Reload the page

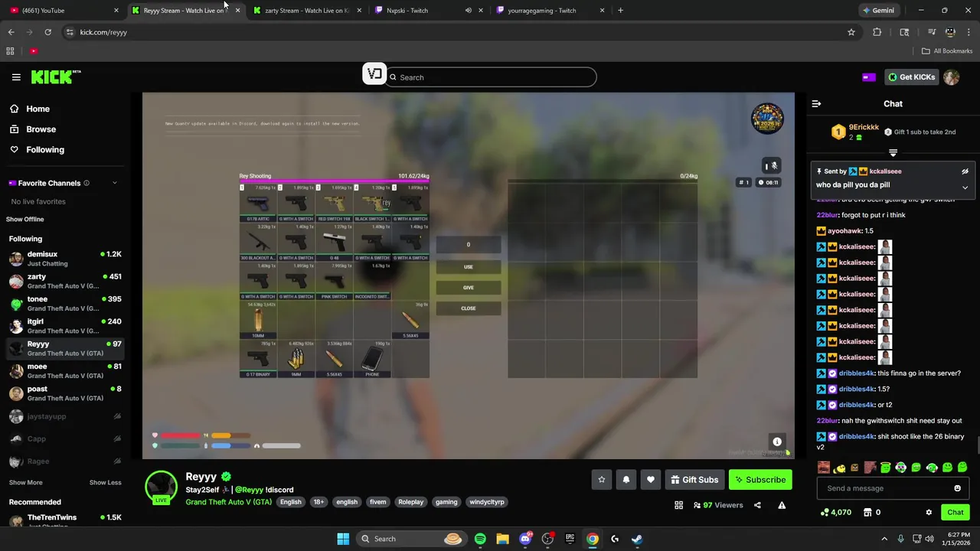tap(47, 32)
